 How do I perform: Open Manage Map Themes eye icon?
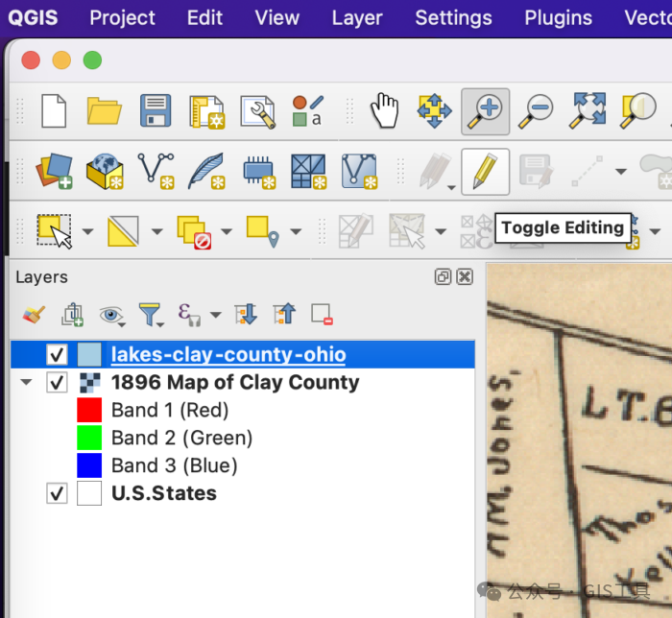point(112,316)
